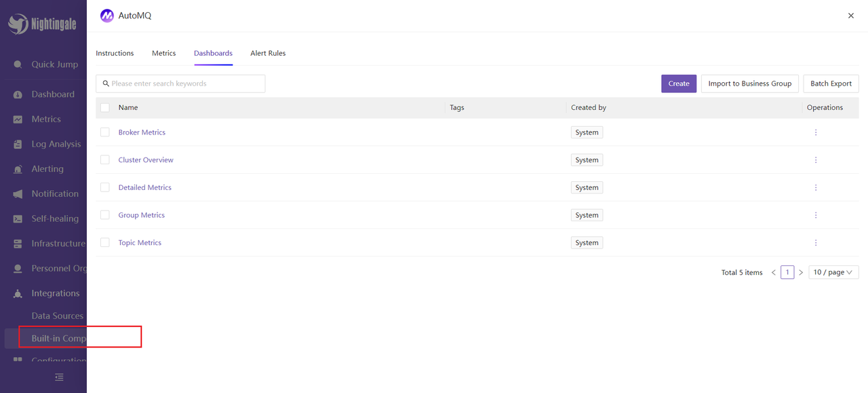Switch to the Alert Rules tab
Image resolution: width=868 pixels, height=393 pixels.
268,53
